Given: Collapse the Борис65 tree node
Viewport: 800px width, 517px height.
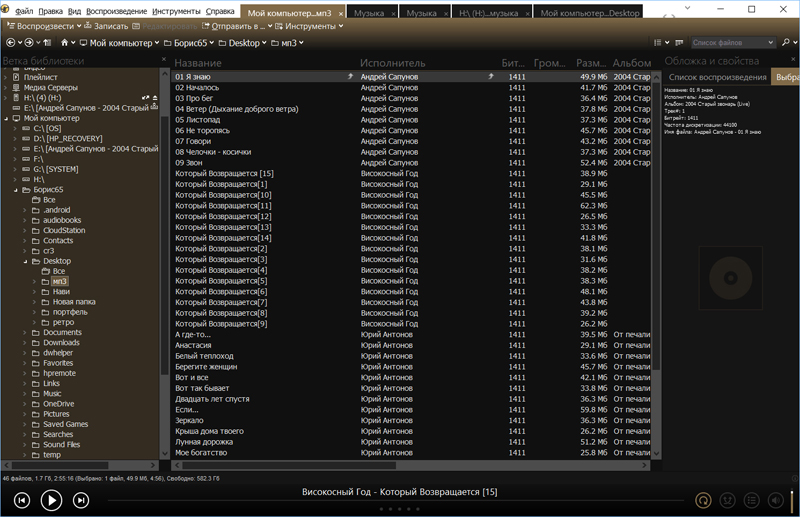Looking at the screenshot, I should tap(15, 190).
